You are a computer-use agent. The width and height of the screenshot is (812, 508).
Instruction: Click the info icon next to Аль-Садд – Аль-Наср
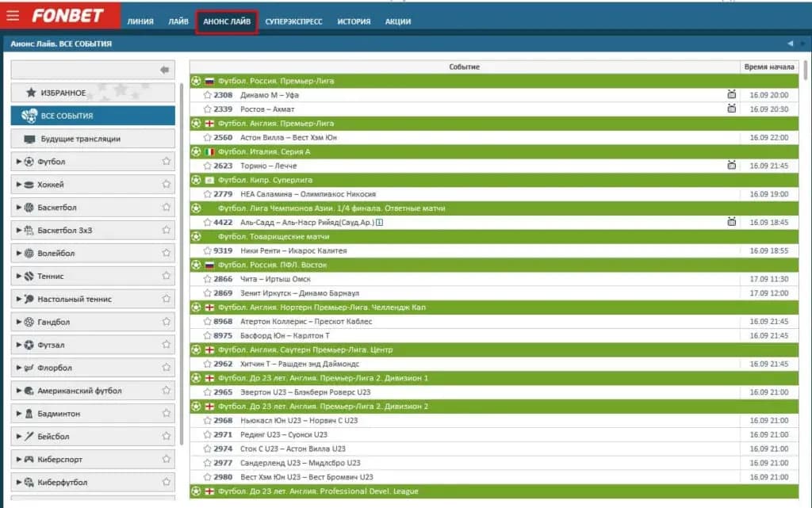(x=379, y=223)
